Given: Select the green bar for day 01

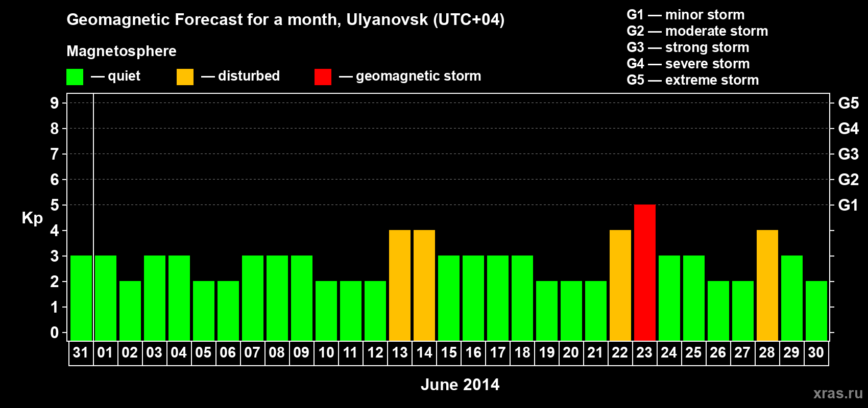Looking at the screenshot, I should point(106,298).
